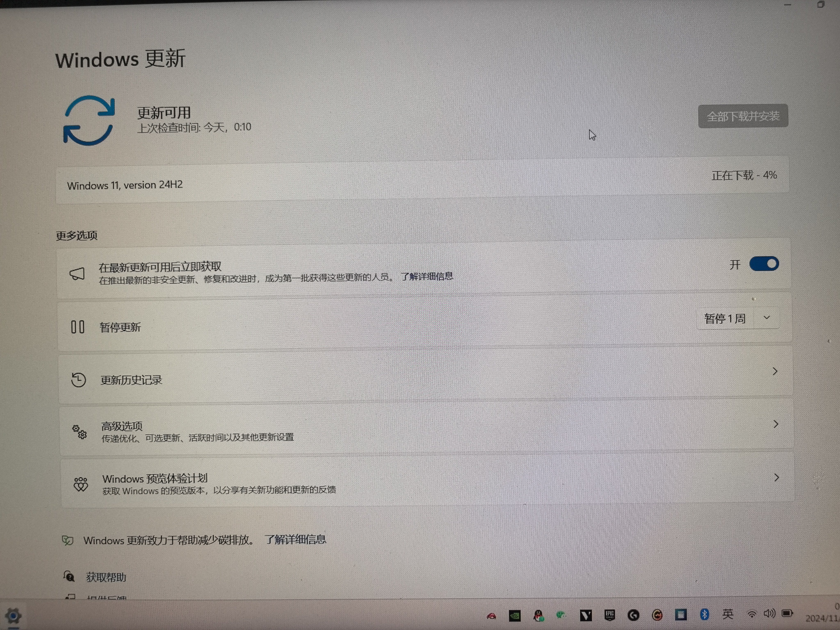Click the 更多选项 section heading

77,235
